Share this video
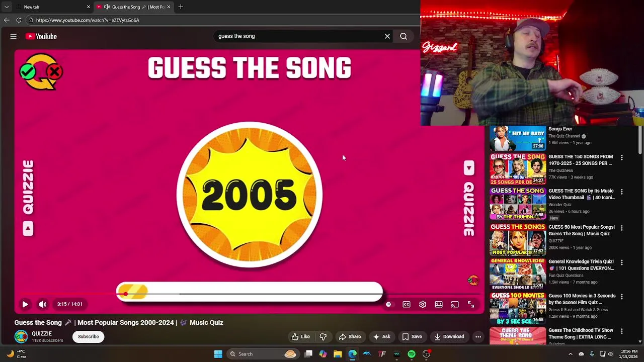 350,337
